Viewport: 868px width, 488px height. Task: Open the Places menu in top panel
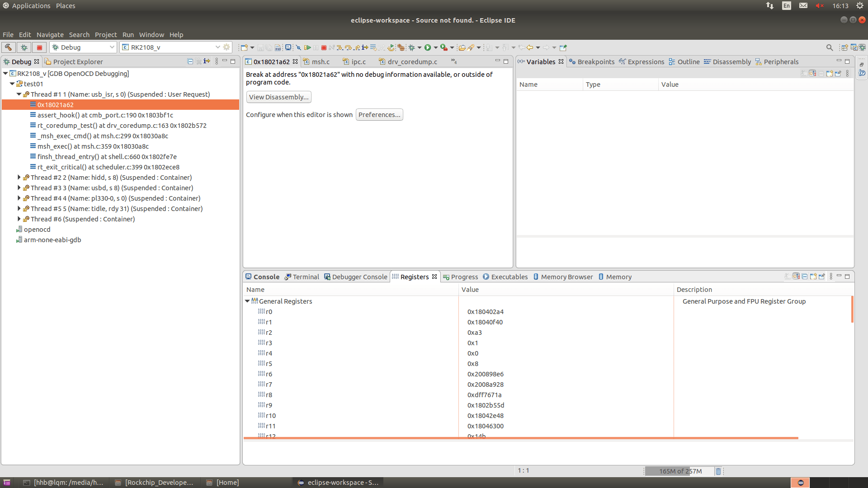click(66, 6)
